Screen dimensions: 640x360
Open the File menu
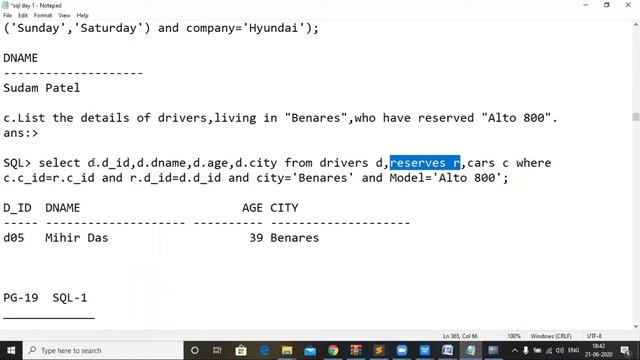point(7,15)
